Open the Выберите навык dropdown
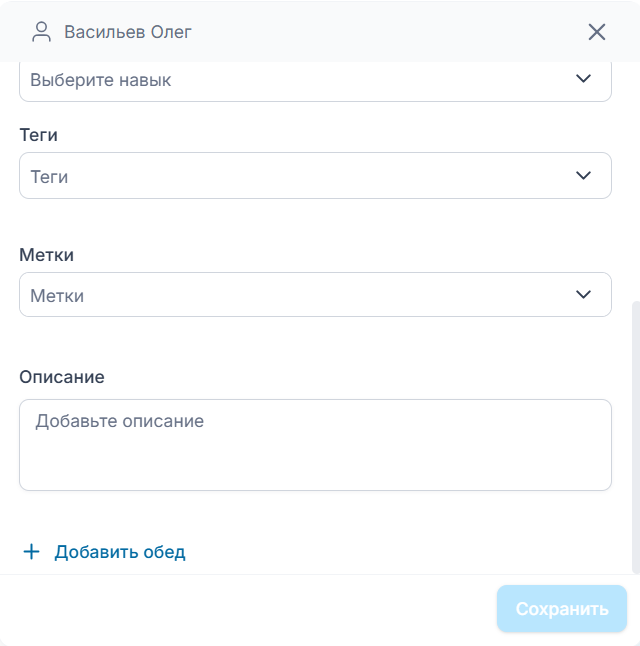The height and width of the screenshot is (646, 640). 300,80
